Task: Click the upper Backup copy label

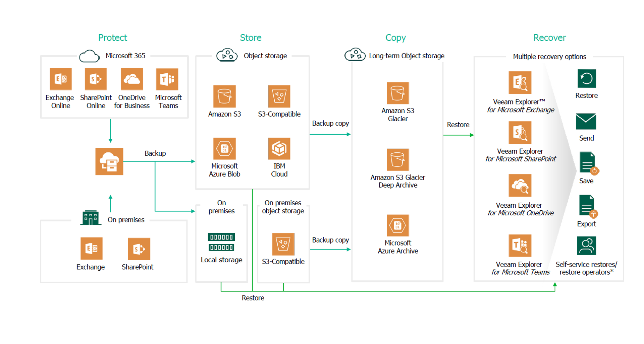Action: click(330, 124)
